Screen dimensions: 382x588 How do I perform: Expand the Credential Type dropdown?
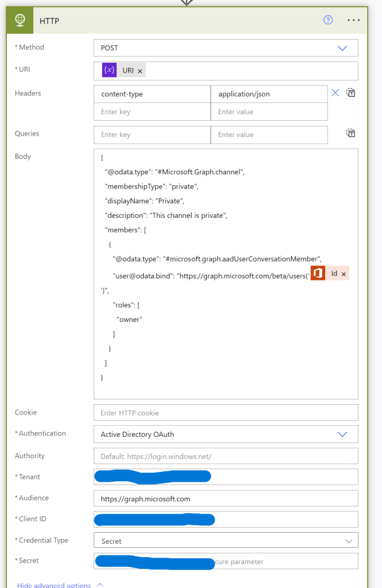[x=348, y=541]
